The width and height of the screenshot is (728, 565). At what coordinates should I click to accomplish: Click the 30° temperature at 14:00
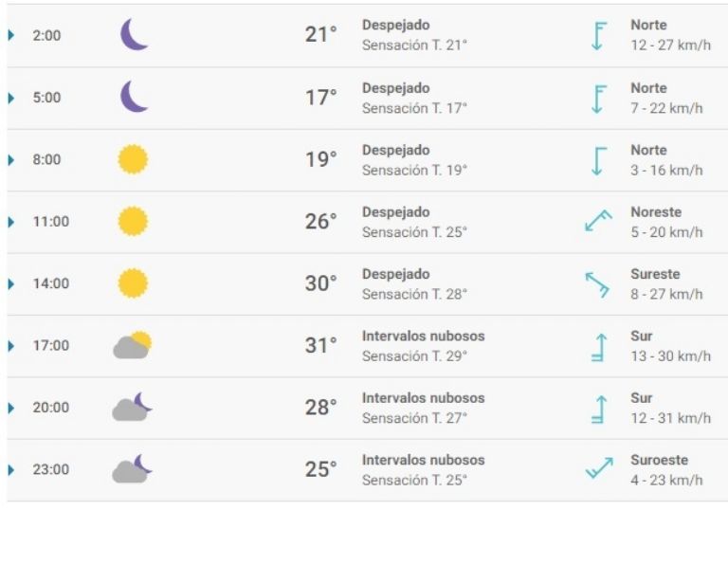tap(320, 283)
